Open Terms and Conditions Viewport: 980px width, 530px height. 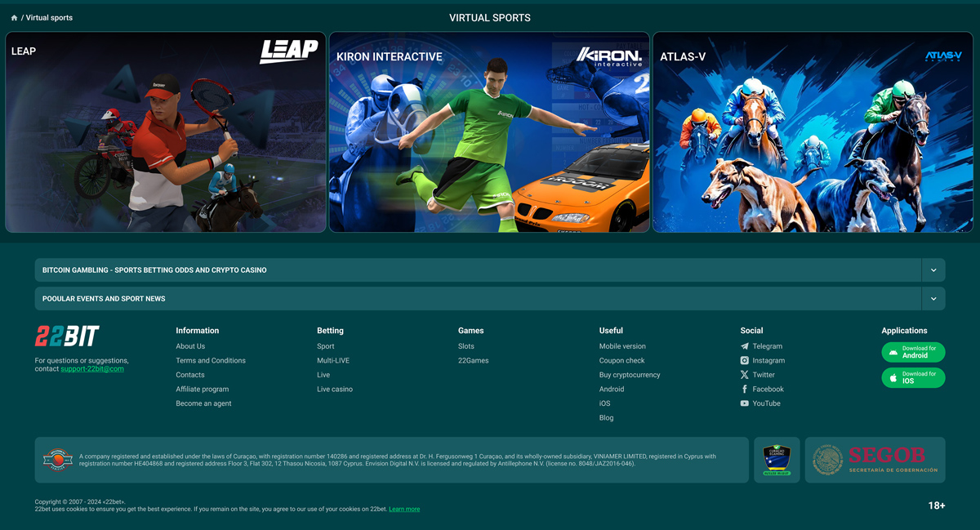coord(211,361)
